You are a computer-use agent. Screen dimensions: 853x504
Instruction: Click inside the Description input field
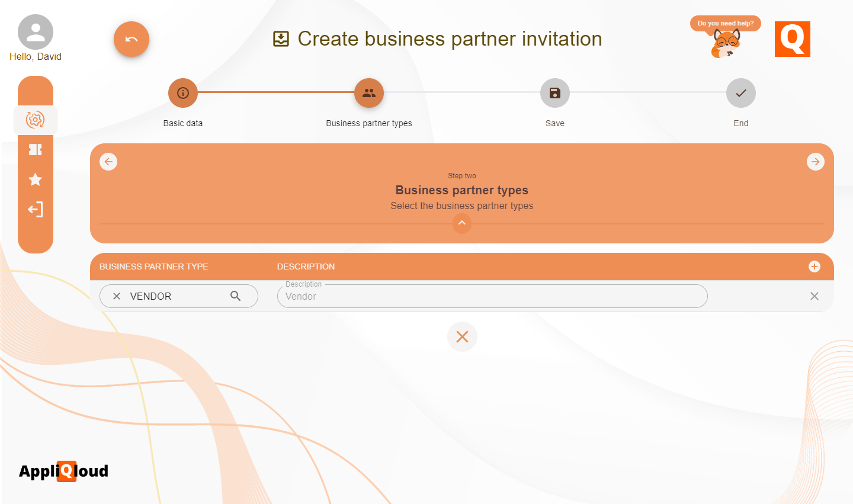(492, 296)
